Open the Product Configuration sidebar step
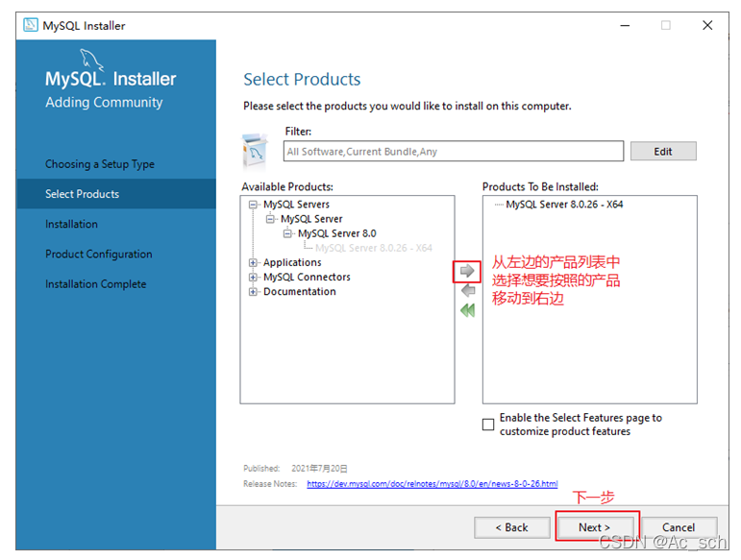 [x=99, y=254]
